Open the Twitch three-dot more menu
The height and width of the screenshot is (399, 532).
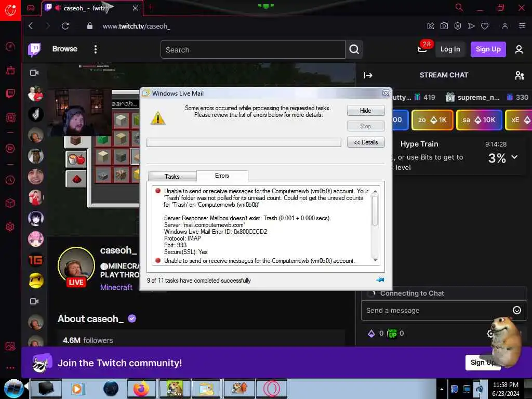point(96,49)
